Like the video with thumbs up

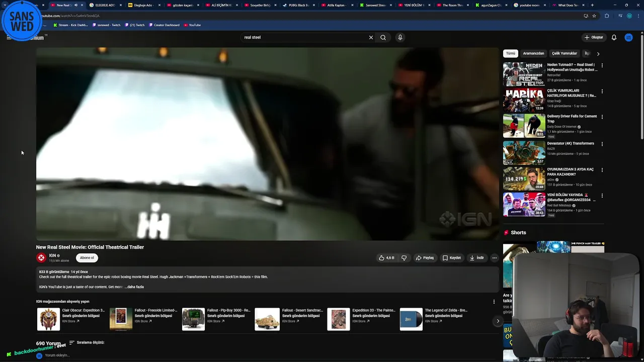[x=386, y=258]
